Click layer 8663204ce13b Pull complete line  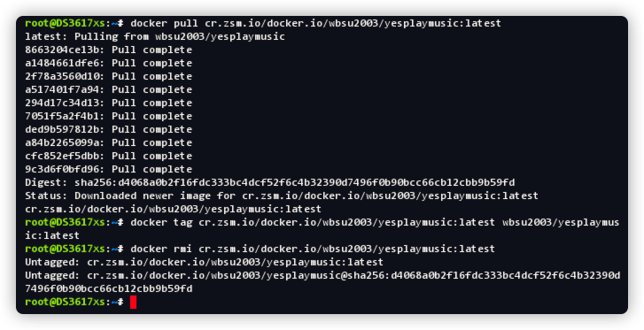click(108, 50)
